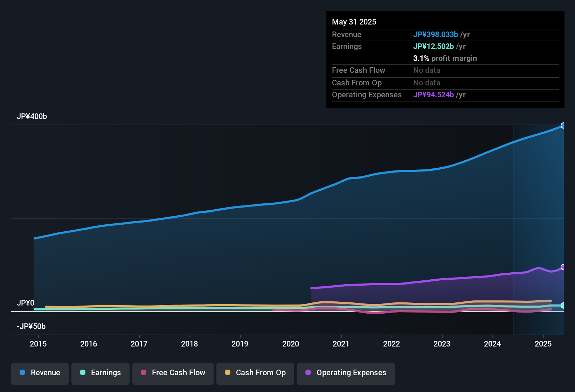This screenshot has width=575, height=392.
Task: Click the blue Revenue legend dot
Action: coord(22,372)
